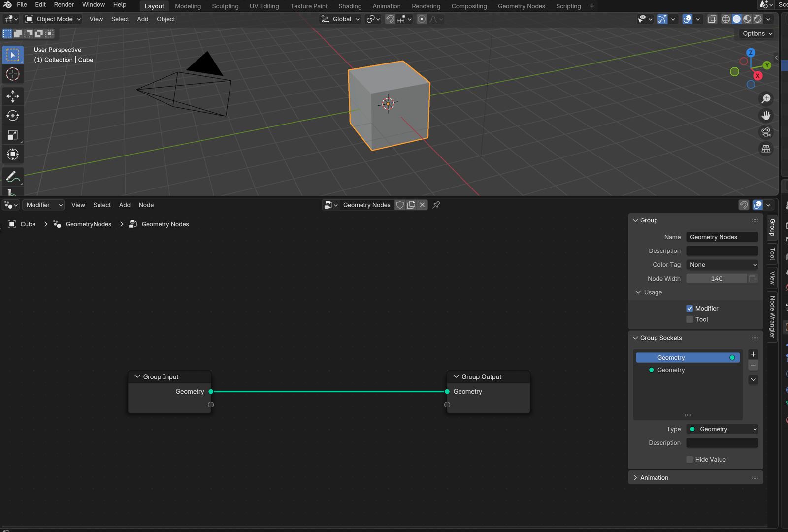
Task: Select the Cursor tool in viewport toolbar
Action: (x=13, y=74)
